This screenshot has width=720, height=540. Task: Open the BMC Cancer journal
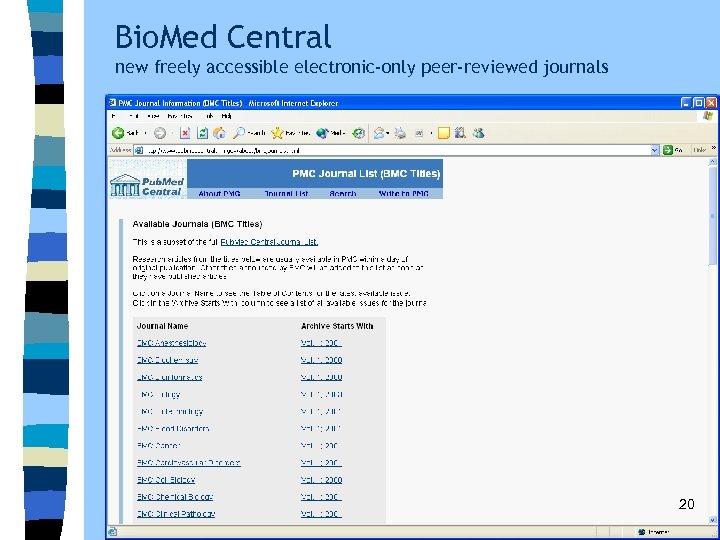tap(158, 445)
